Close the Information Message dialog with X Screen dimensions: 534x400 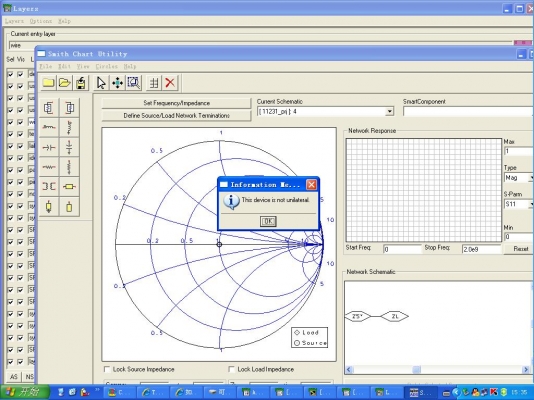tap(311, 185)
